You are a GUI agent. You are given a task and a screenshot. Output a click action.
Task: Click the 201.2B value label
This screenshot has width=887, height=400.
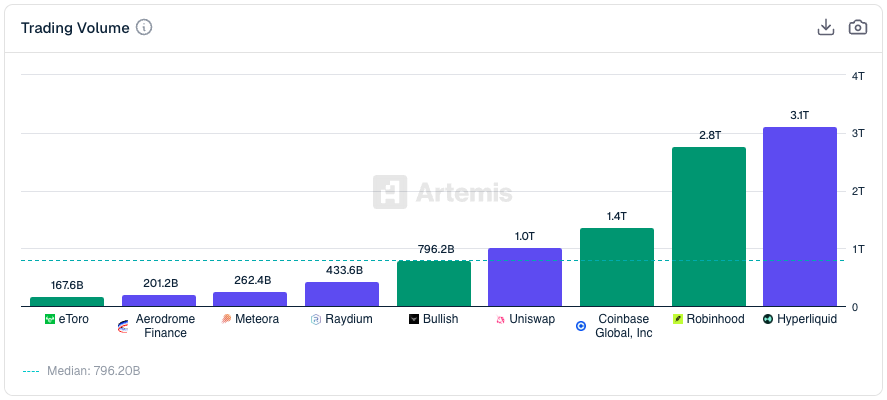(x=161, y=283)
